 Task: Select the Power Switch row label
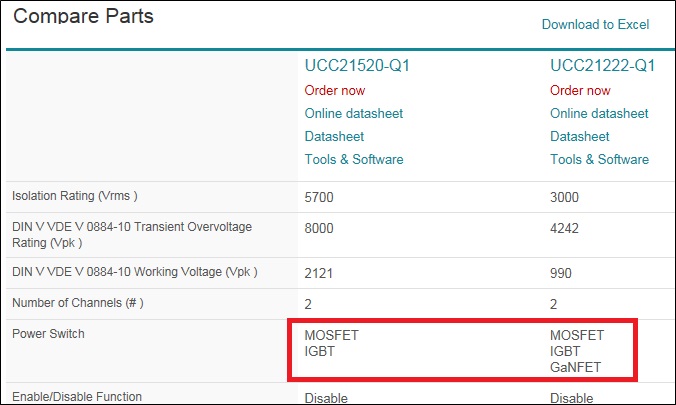pyautogui.click(x=48, y=334)
